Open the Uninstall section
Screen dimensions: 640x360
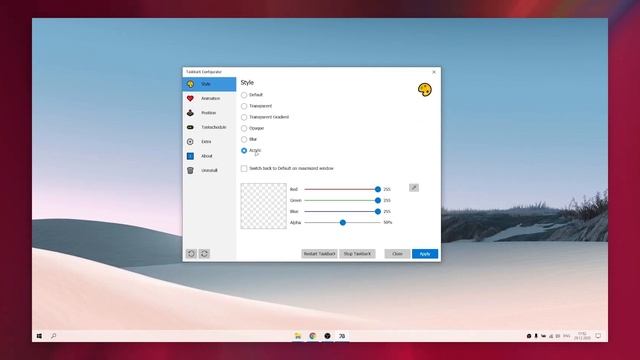[209, 170]
